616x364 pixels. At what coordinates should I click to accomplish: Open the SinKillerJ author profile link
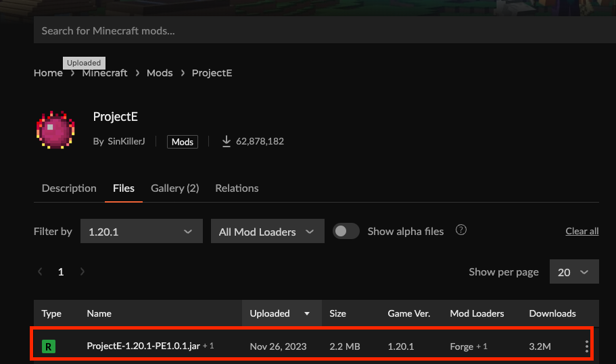[x=126, y=141]
